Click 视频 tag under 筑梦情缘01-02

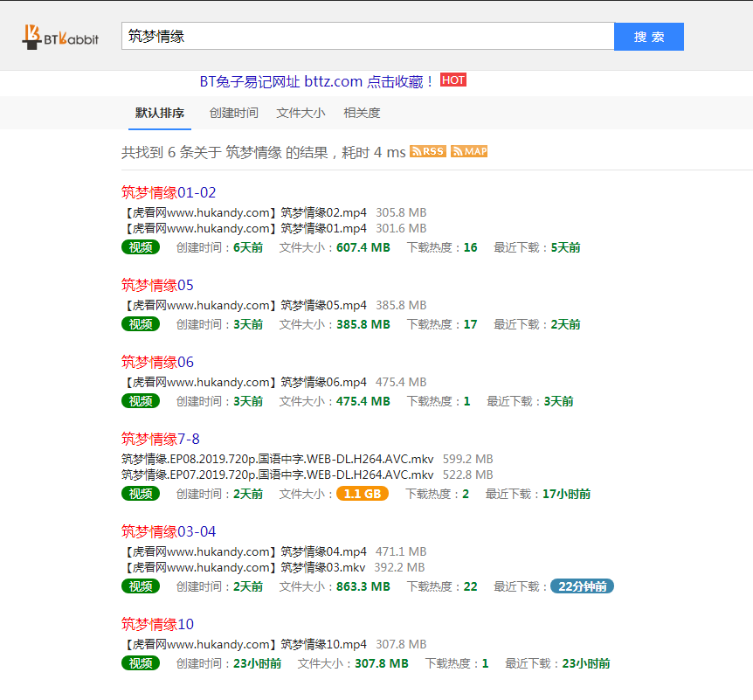(x=141, y=247)
